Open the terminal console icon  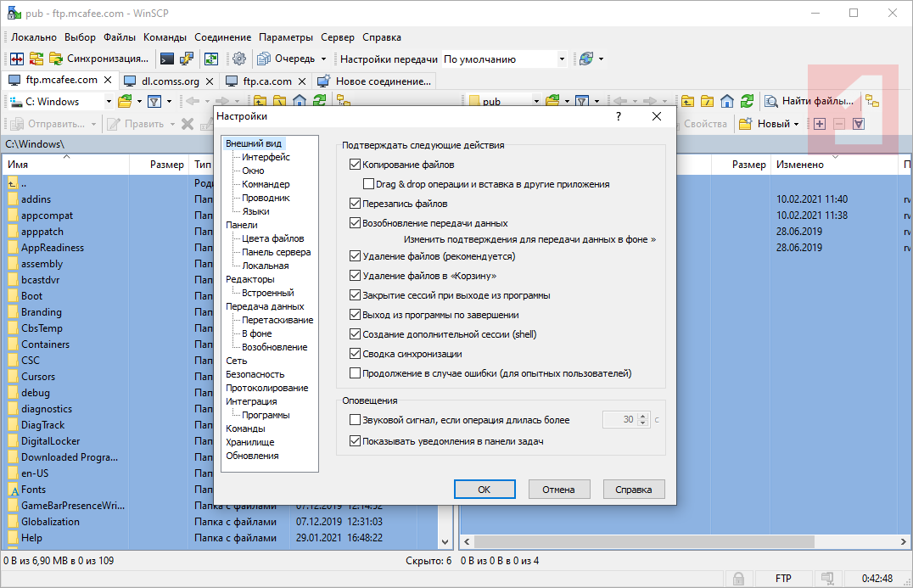pyautogui.click(x=167, y=59)
